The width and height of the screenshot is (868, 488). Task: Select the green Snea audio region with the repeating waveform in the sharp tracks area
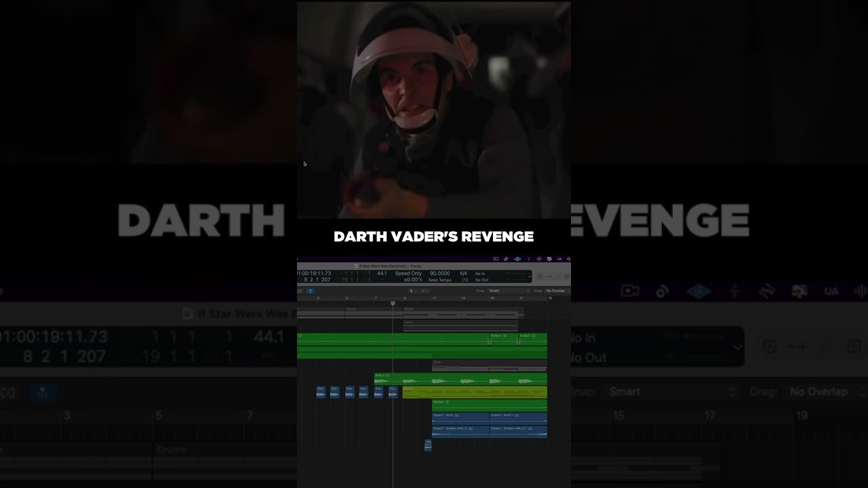coord(460,379)
